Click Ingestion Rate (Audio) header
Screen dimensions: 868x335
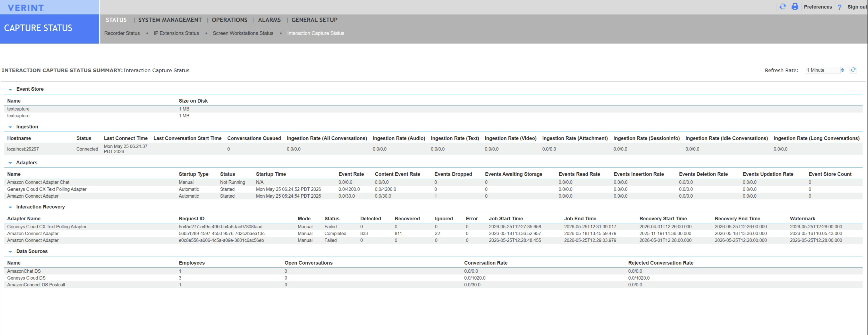(x=399, y=138)
